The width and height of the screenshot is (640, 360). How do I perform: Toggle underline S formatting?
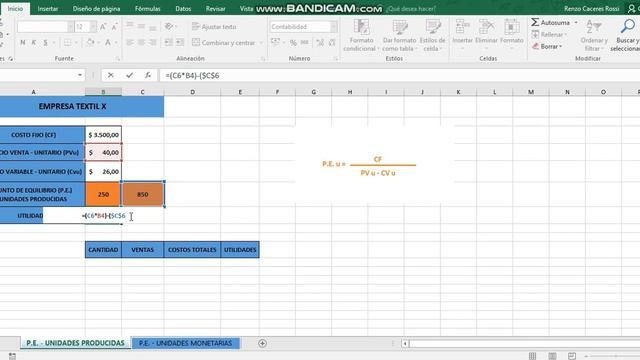point(45,42)
